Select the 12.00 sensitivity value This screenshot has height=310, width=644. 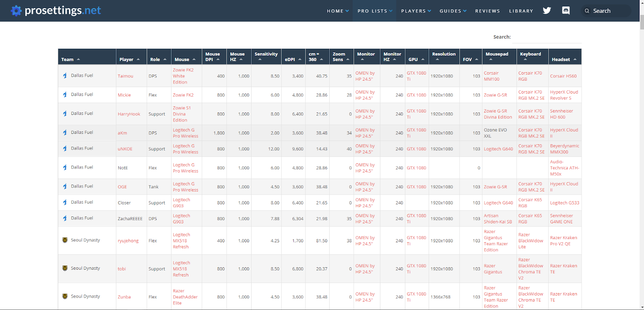[x=274, y=149]
